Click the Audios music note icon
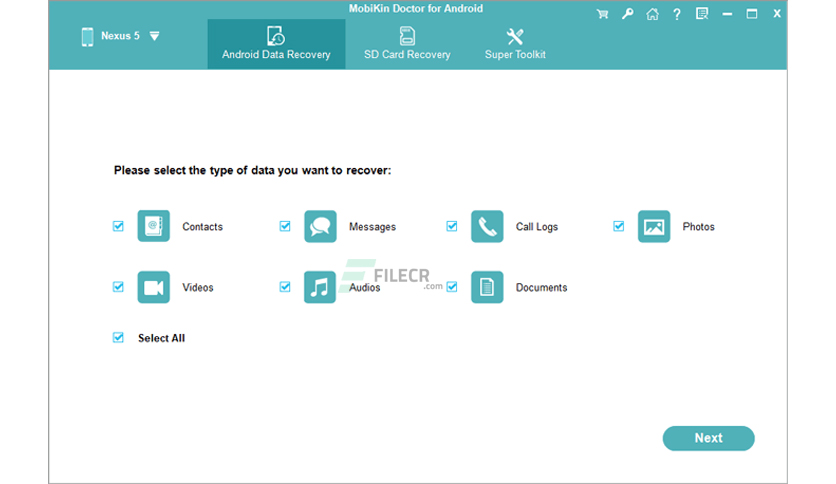 pyautogui.click(x=320, y=287)
